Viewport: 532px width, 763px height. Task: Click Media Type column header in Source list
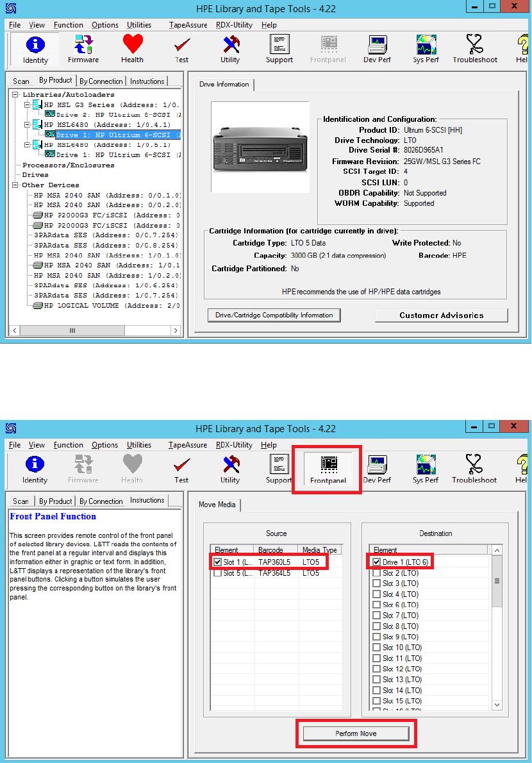pos(320,550)
